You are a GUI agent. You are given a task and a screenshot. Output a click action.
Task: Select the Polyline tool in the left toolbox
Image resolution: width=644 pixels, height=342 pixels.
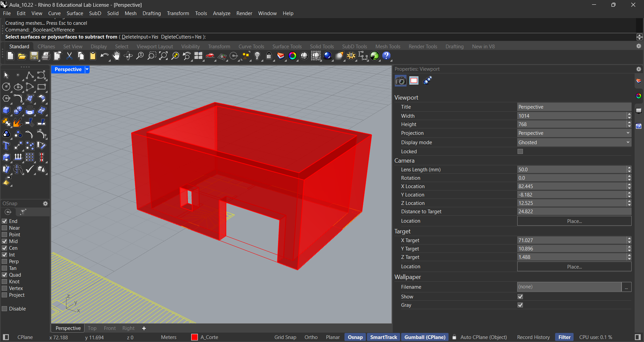[30, 75]
